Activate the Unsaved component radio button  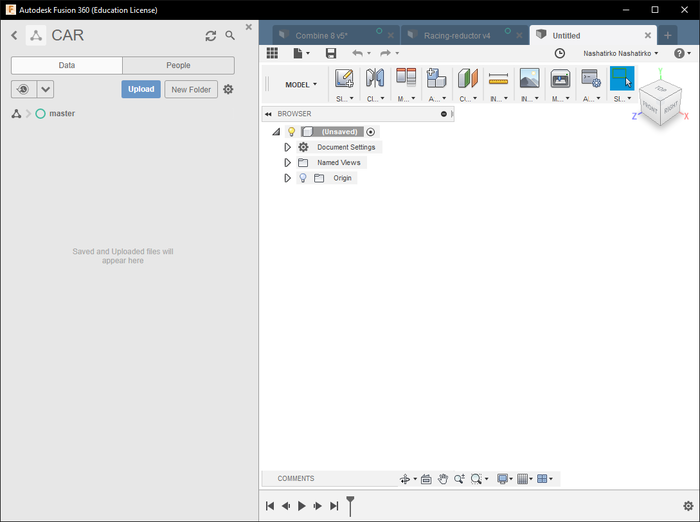(371, 132)
